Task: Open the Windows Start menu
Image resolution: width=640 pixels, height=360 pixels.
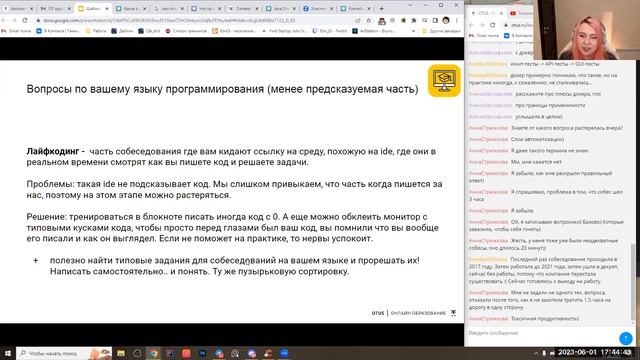Action: [7, 353]
